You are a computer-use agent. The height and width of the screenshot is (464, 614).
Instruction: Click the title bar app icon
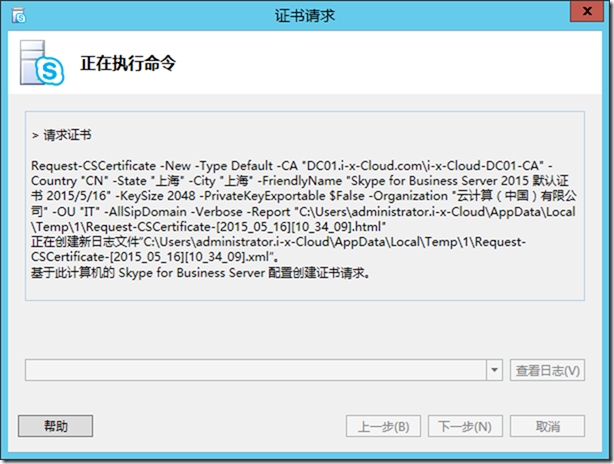(x=18, y=15)
